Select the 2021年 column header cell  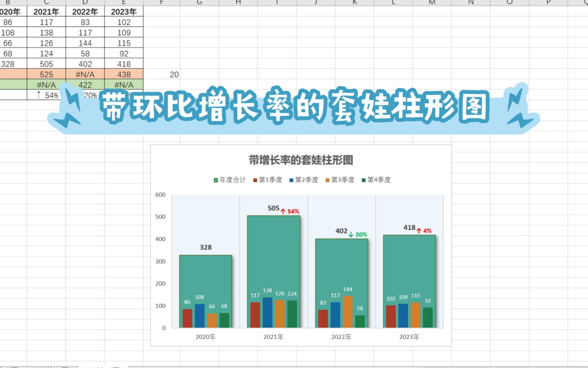click(46, 11)
